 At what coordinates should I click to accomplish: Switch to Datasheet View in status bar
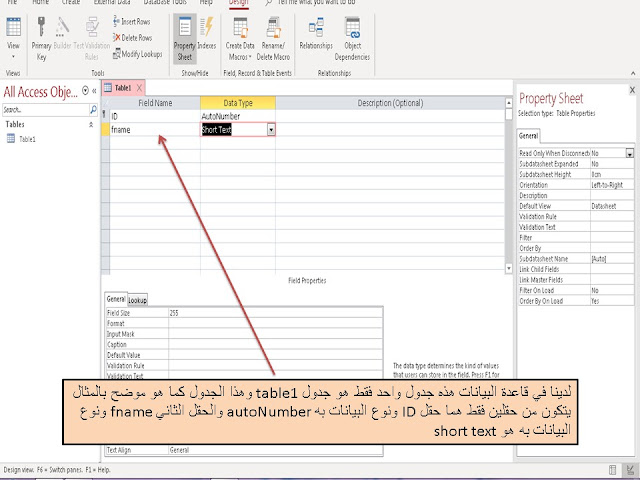click(612, 470)
